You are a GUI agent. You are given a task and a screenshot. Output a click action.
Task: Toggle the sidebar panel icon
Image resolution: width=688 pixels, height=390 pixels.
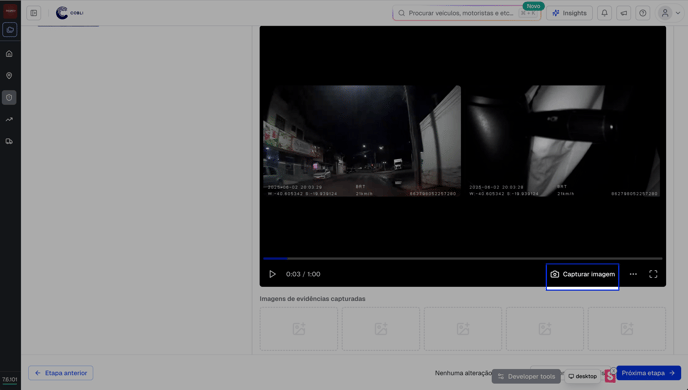(34, 13)
